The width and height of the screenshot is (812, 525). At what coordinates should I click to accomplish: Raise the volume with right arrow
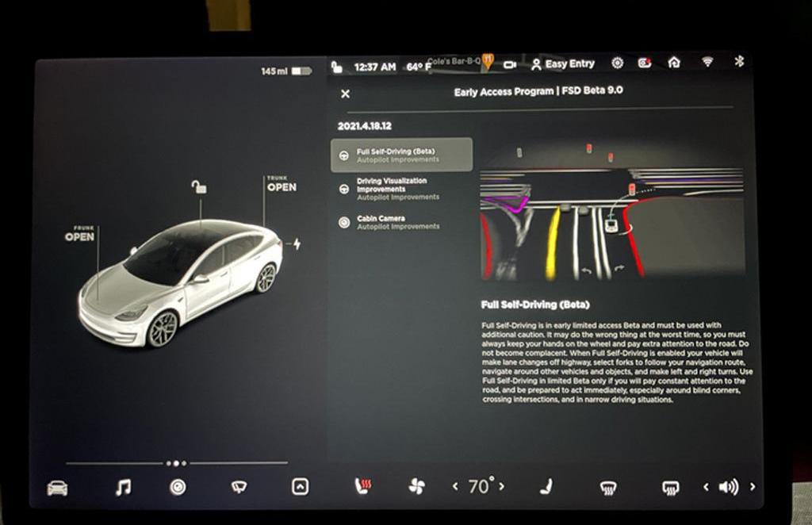point(753,487)
